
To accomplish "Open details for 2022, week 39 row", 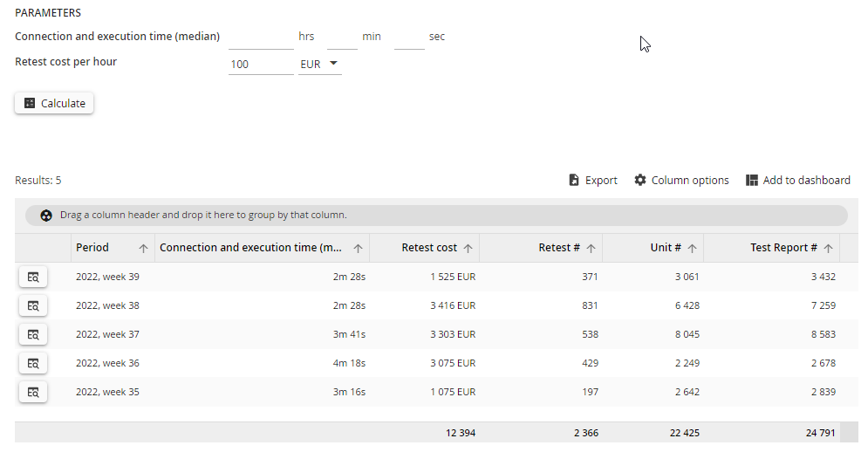I will pos(33,277).
